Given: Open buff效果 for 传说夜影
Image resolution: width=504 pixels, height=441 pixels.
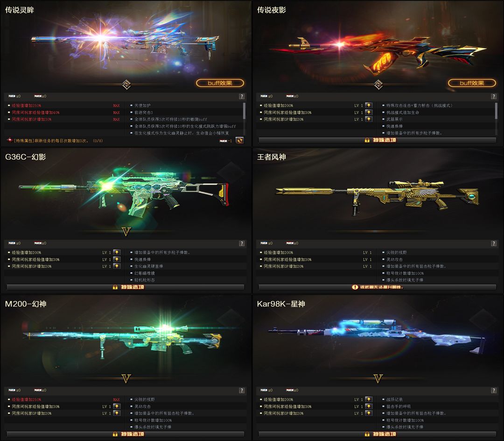Looking at the screenshot, I should [x=472, y=83].
